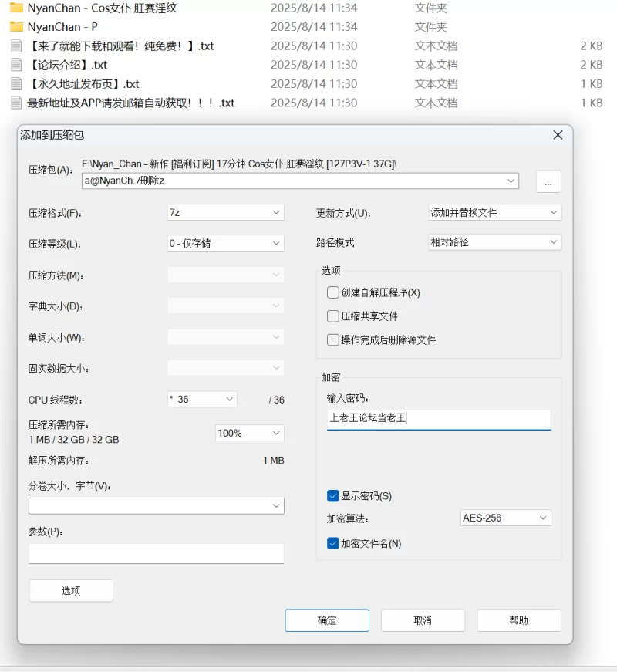Viewport: 617px width, 672px height.
Task: Click into the 参数(P) text field
Action: [x=157, y=554]
